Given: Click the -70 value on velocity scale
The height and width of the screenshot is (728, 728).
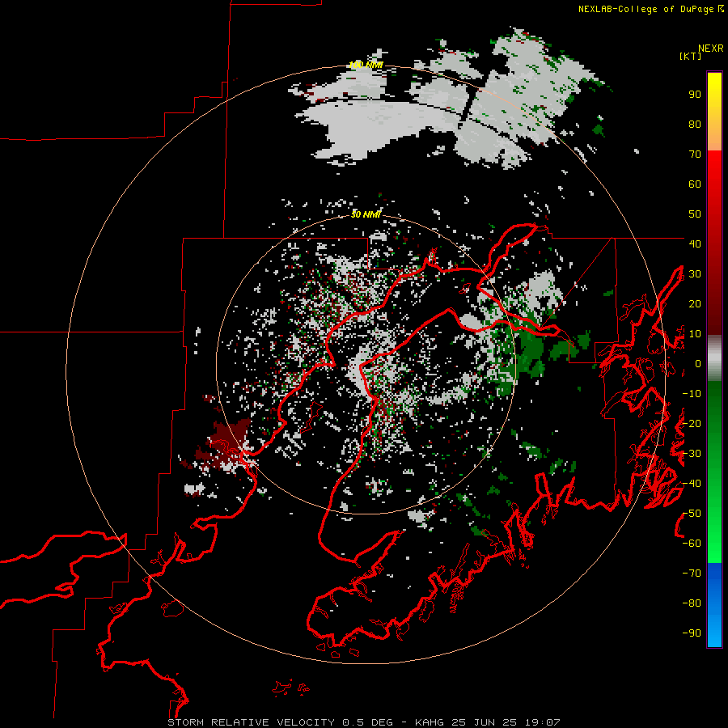Looking at the screenshot, I should [692, 574].
